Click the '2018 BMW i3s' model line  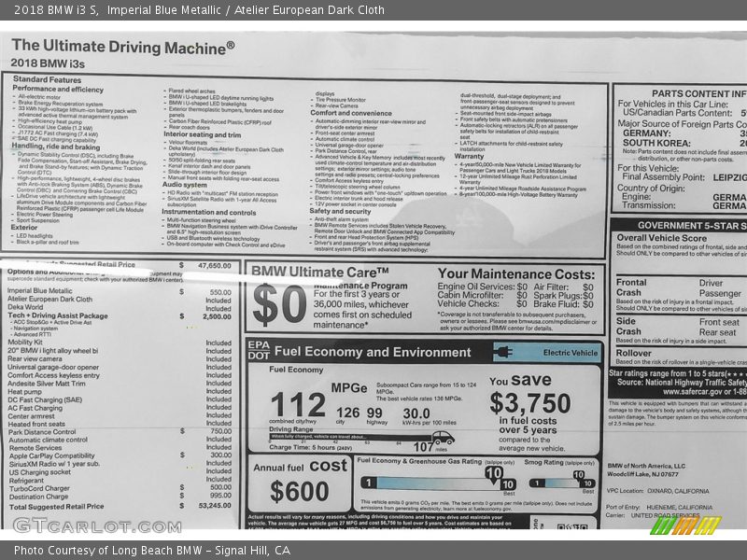(x=48, y=63)
